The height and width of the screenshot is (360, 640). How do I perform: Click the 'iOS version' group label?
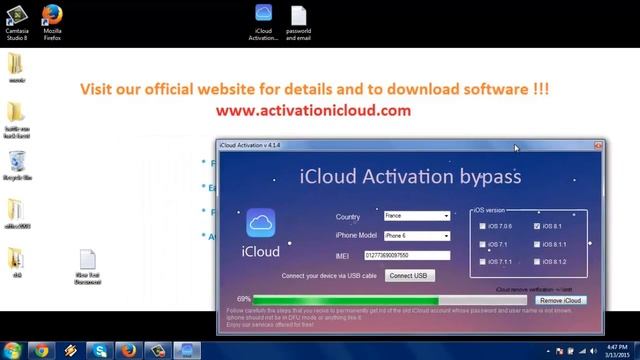tap(489, 210)
